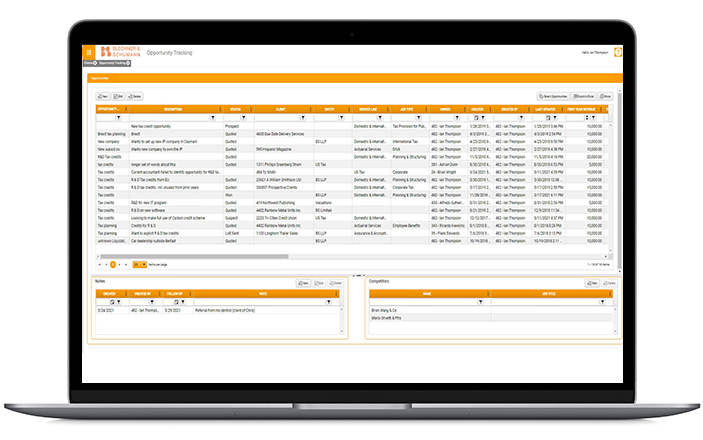Sort by Status column header
The height and width of the screenshot is (440, 703).
coord(235,109)
